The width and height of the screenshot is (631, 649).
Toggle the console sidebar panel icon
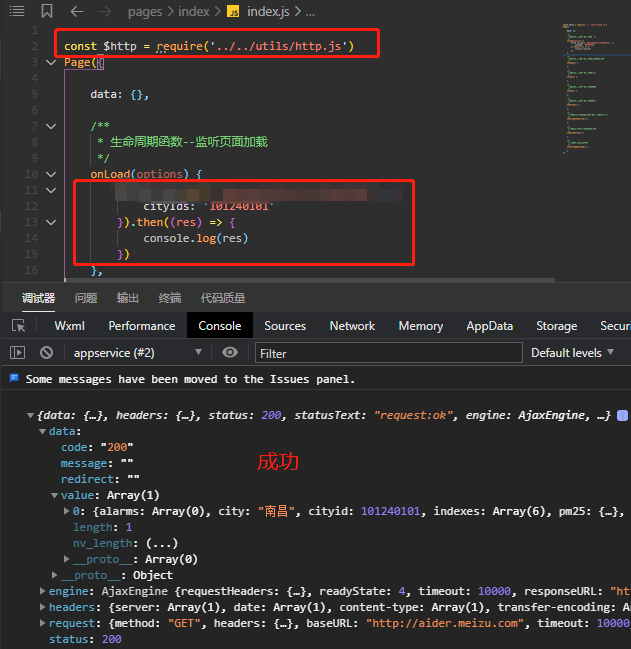coord(17,353)
